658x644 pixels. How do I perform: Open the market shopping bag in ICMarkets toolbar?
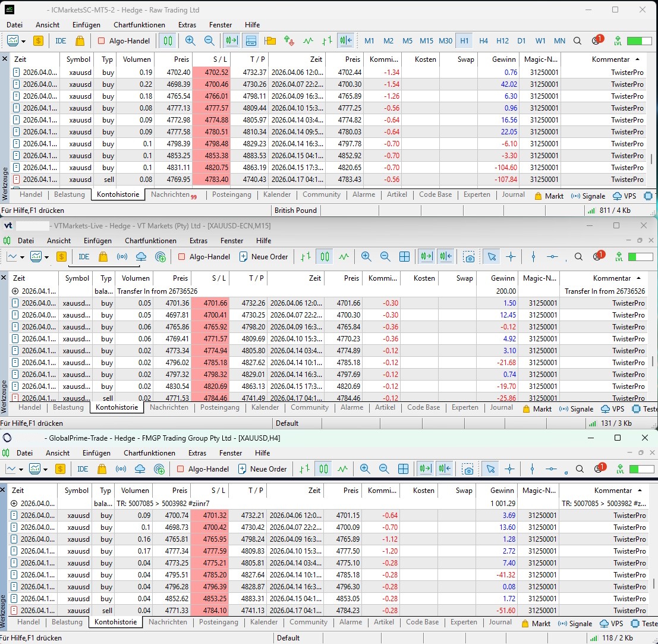point(80,40)
